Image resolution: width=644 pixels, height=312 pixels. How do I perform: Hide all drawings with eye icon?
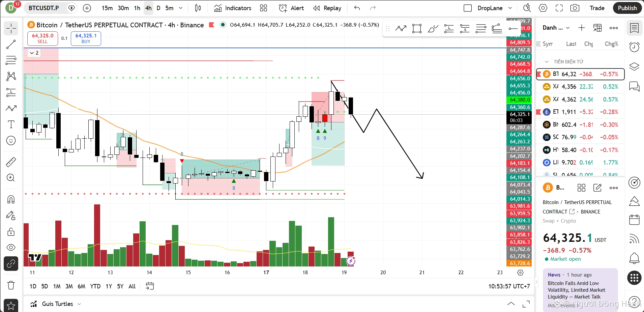pyautogui.click(x=11, y=248)
